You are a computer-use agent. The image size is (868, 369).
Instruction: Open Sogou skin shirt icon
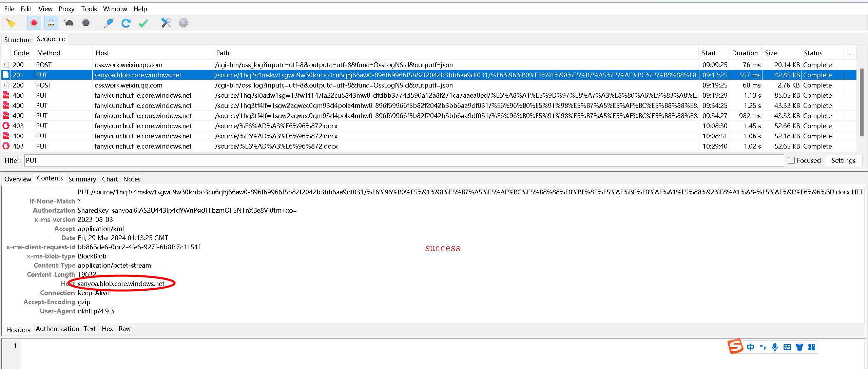click(799, 347)
